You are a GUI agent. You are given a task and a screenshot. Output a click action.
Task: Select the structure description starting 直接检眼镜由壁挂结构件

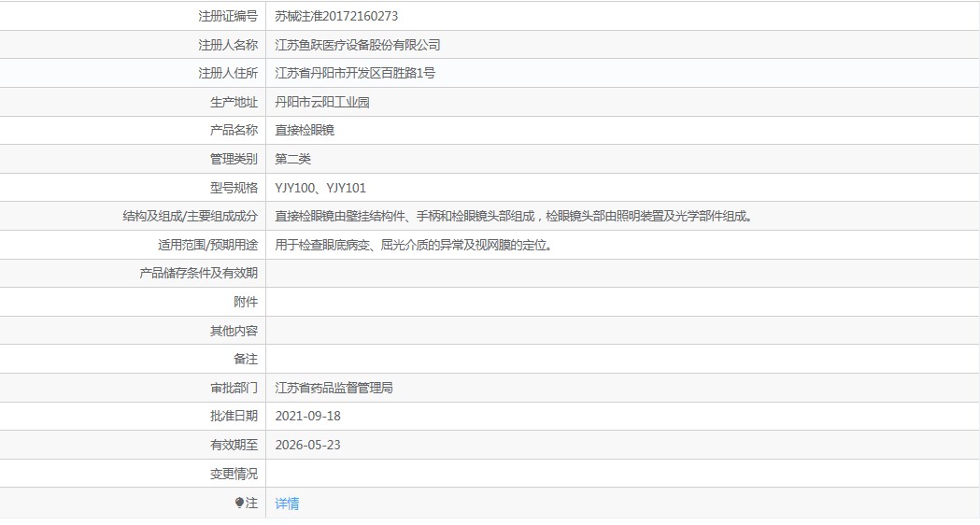(514, 216)
